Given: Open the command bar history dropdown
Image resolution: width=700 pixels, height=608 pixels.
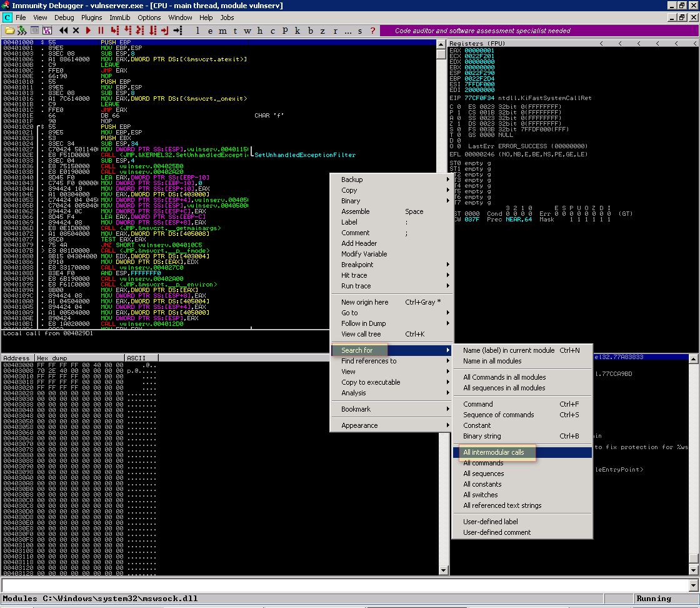Looking at the screenshot, I should [x=693, y=585].
